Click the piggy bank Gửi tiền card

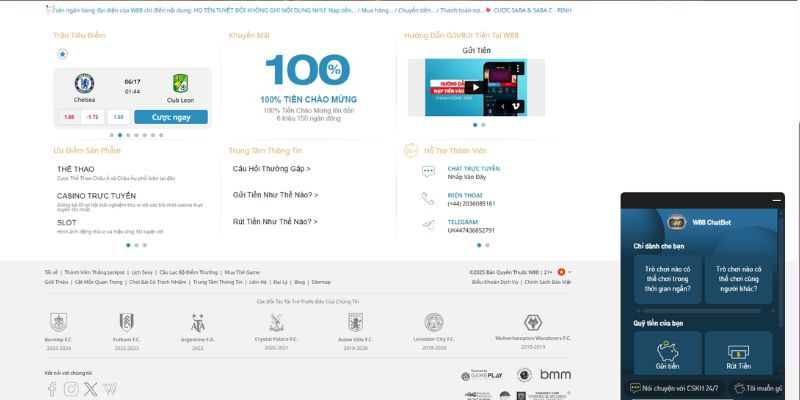coord(667,355)
